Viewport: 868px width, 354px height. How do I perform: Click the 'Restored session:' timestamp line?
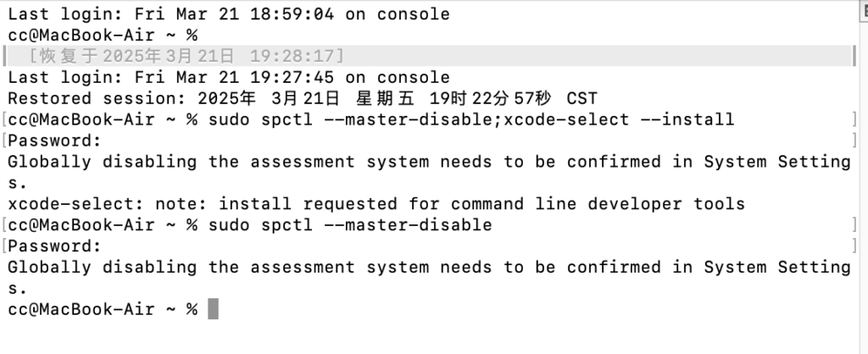tap(303, 98)
